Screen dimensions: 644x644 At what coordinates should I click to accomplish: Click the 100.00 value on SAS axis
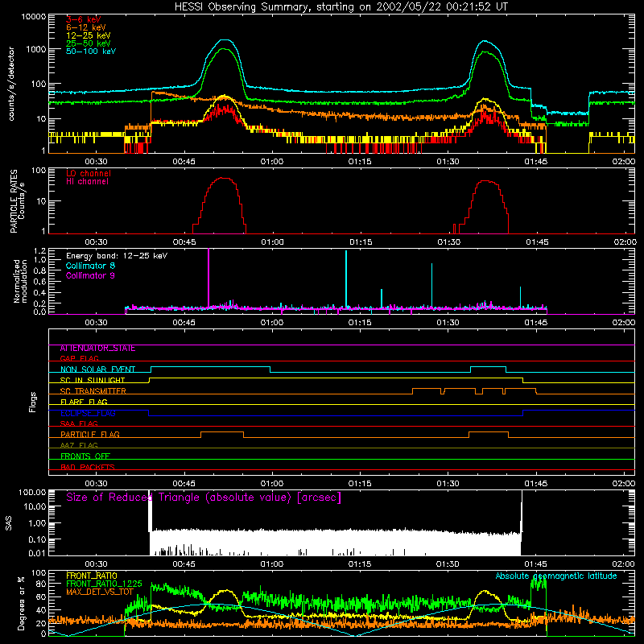point(32,493)
